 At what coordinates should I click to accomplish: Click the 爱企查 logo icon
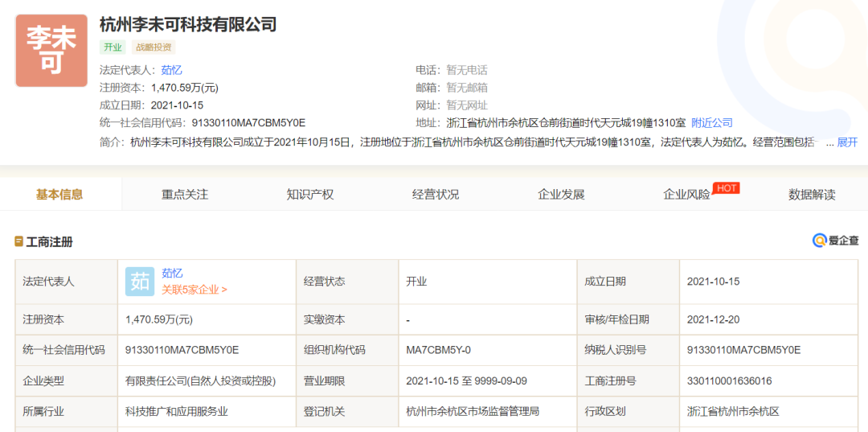(819, 241)
